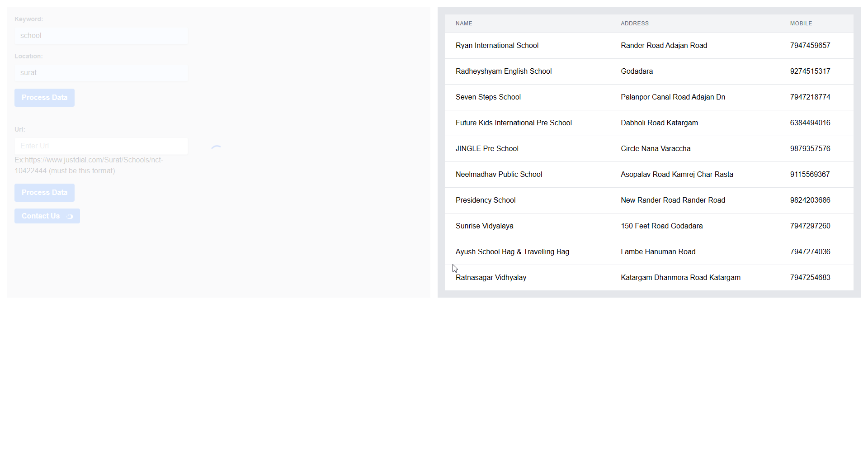Click the Location input field containing surat
Image resolution: width=868 pixels, height=460 pixels.
coord(101,73)
